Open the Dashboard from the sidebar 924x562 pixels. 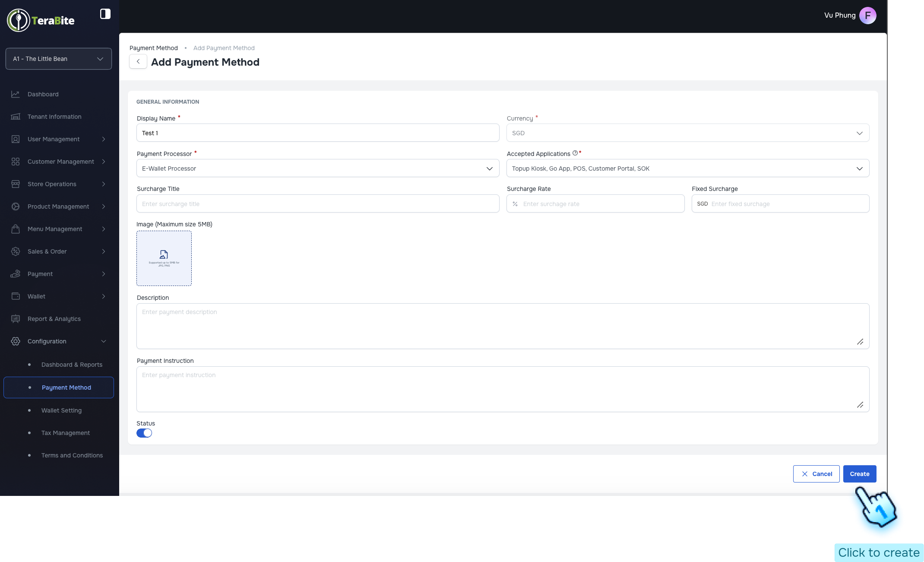tap(43, 94)
